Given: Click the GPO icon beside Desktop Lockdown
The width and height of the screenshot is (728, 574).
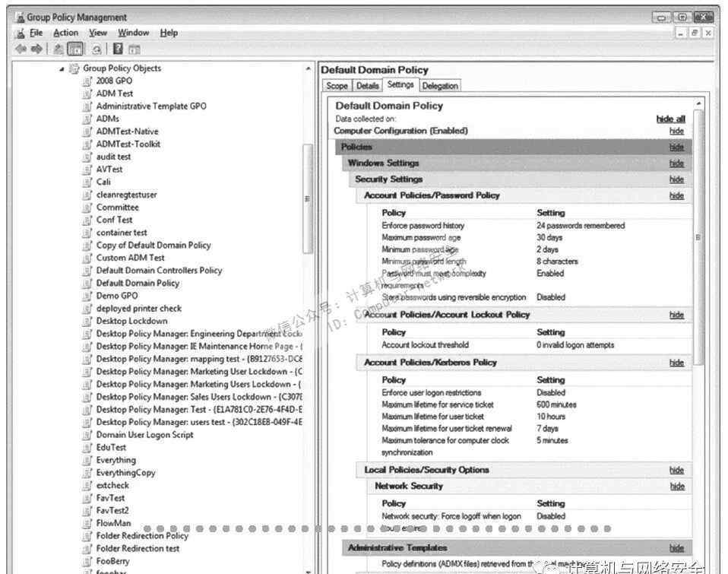Looking at the screenshot, I should tap(87, 322).
